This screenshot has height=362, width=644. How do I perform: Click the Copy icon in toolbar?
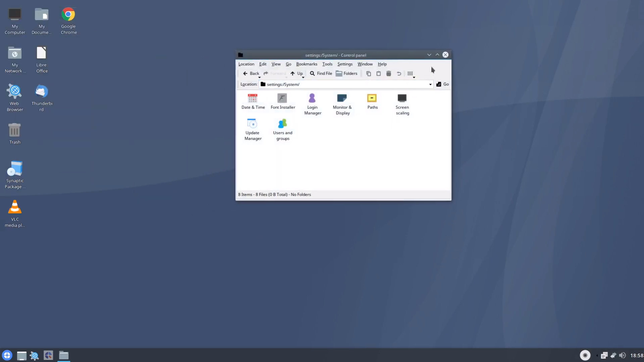coord(368,73)
